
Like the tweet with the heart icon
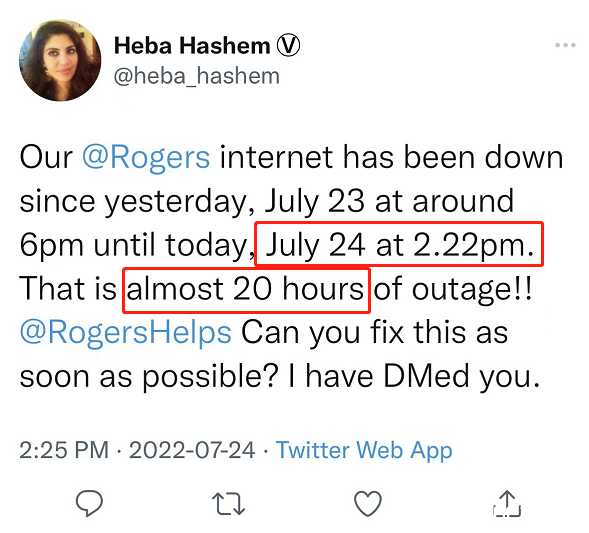point(368,503)
